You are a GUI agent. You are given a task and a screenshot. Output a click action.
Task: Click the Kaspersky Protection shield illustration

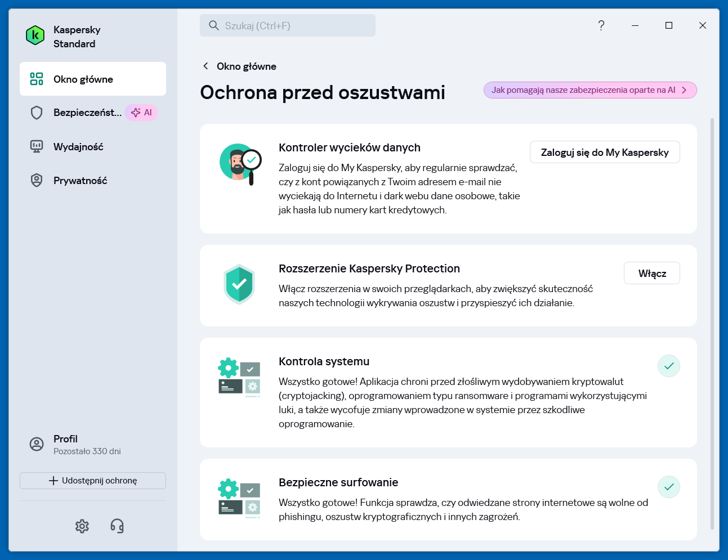[239, 284]
